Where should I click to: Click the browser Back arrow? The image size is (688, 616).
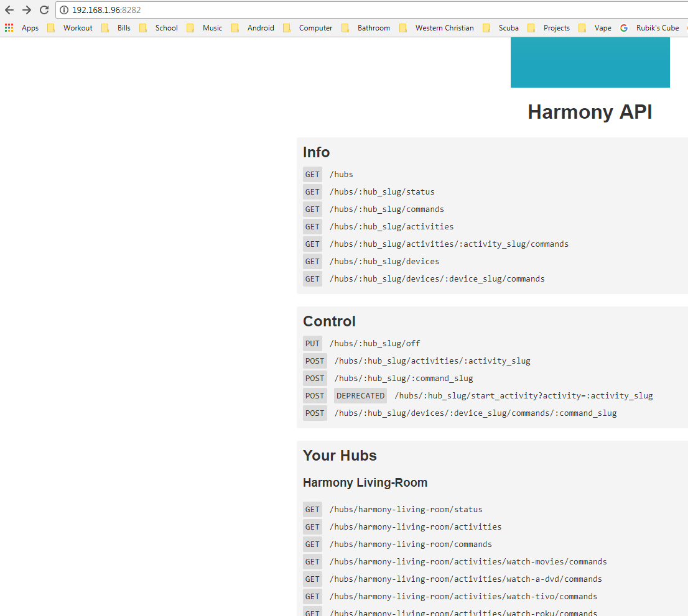coord(9,10)
